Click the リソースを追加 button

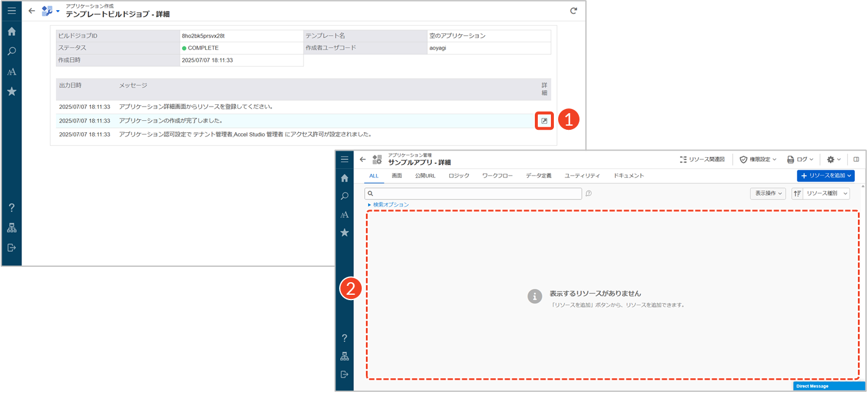pyautogui.click(x=825, y=176)
